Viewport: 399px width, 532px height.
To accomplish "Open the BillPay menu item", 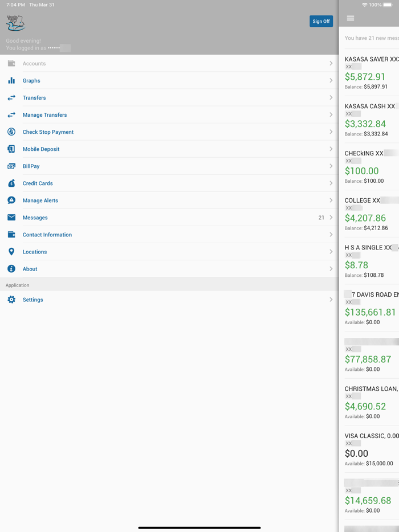I will (169, 166).
